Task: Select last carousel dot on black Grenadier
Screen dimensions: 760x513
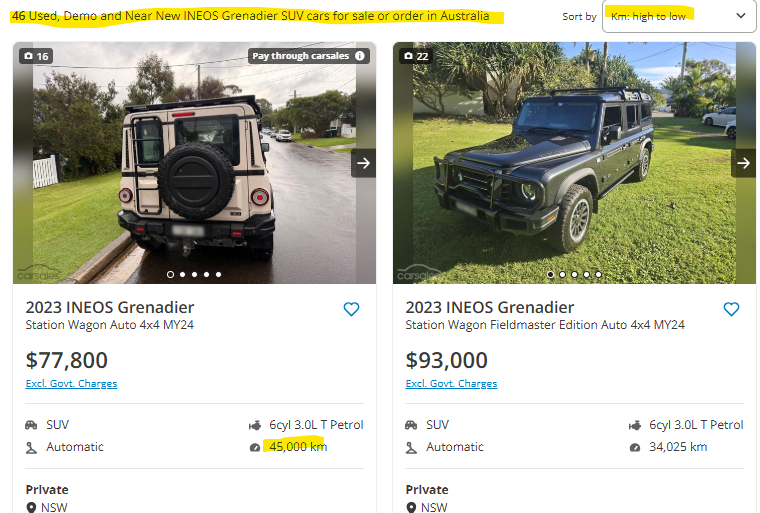Action: [x=599, y=274]
